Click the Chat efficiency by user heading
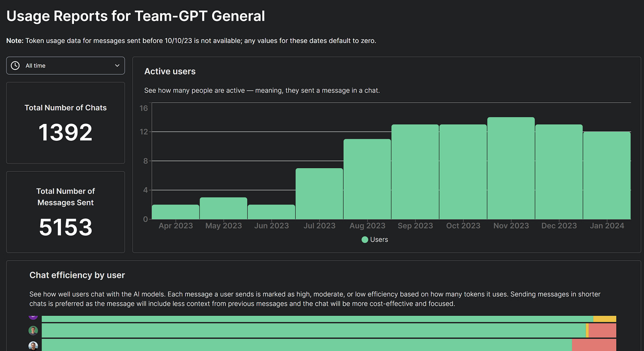 tap(77, 275)
